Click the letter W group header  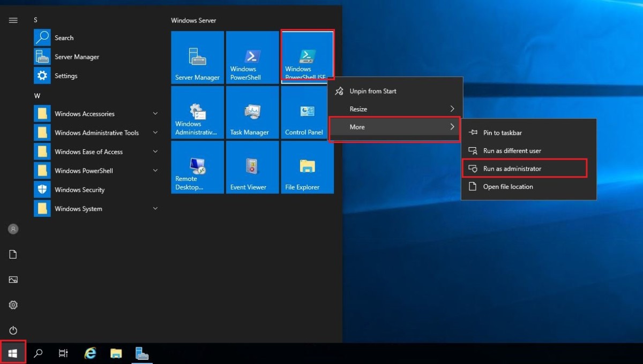click(x=37, y=96)
